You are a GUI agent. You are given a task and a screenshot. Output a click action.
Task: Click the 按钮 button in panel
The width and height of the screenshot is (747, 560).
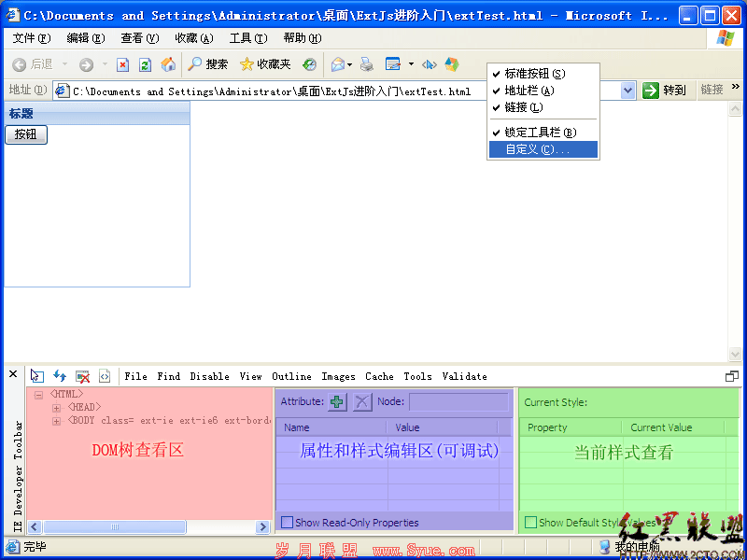coord(26,134)
